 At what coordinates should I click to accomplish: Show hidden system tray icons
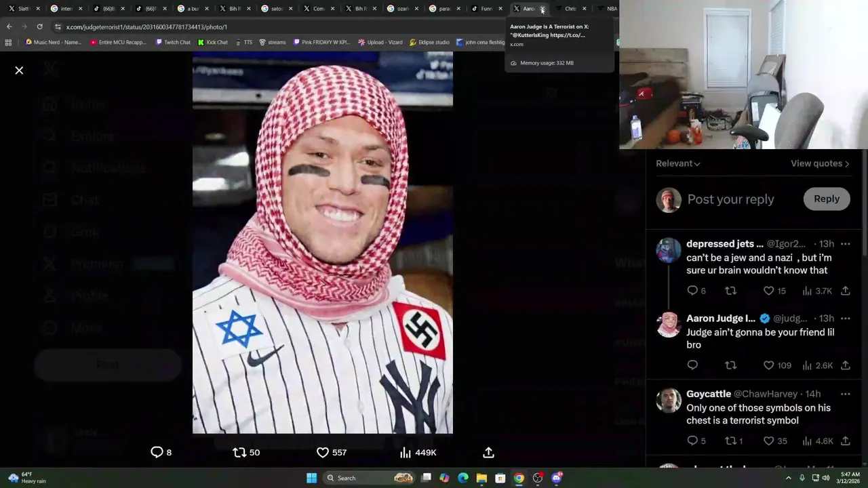[789, 478]
